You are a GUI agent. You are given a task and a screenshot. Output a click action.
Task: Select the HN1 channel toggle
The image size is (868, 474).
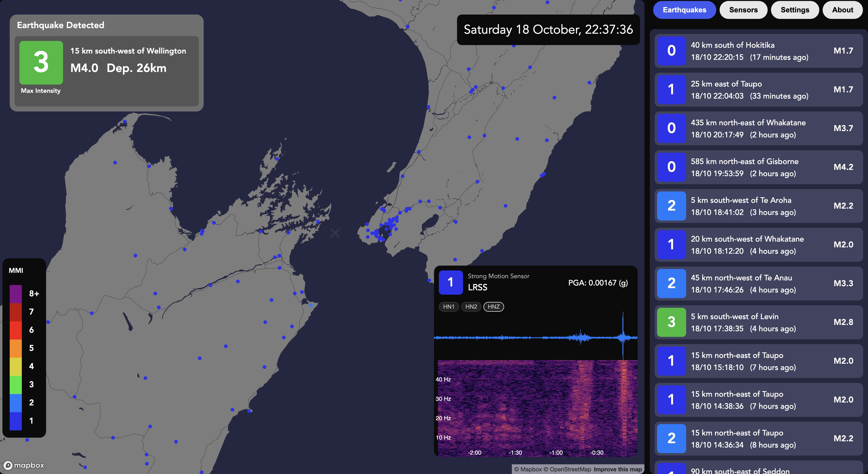click(449, 307)
